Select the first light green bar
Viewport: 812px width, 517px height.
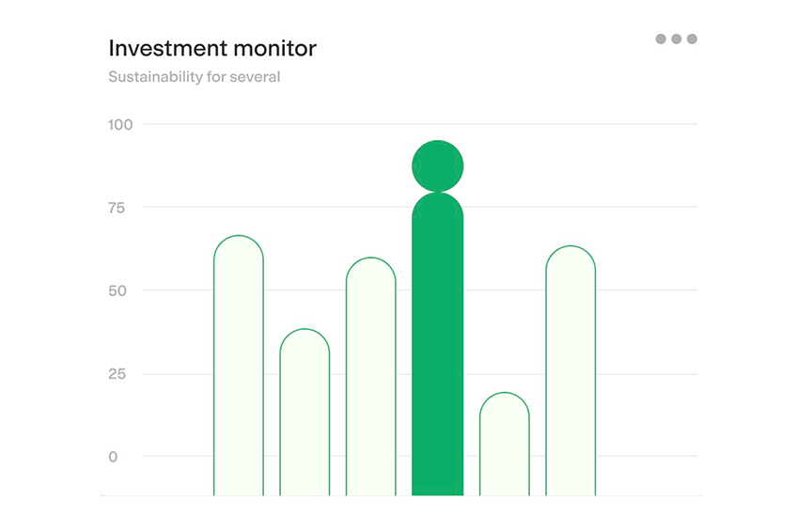(x=239, y=366)
